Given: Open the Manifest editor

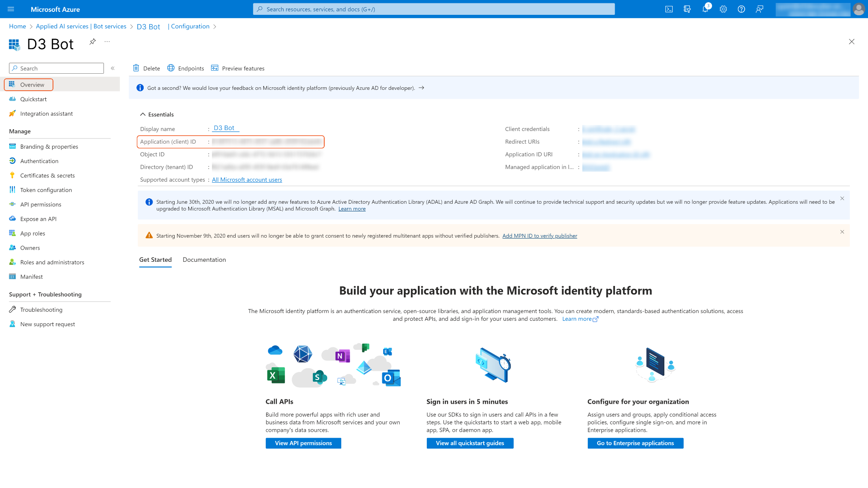Looking at the screenshot, I should click(x=31, y=276).
